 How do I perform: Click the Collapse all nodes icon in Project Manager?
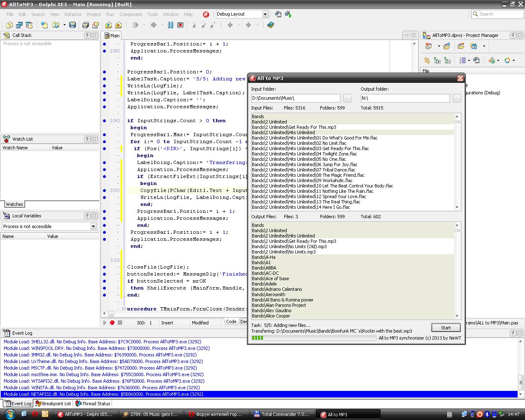pyautogui.click(x=447, y=60)
